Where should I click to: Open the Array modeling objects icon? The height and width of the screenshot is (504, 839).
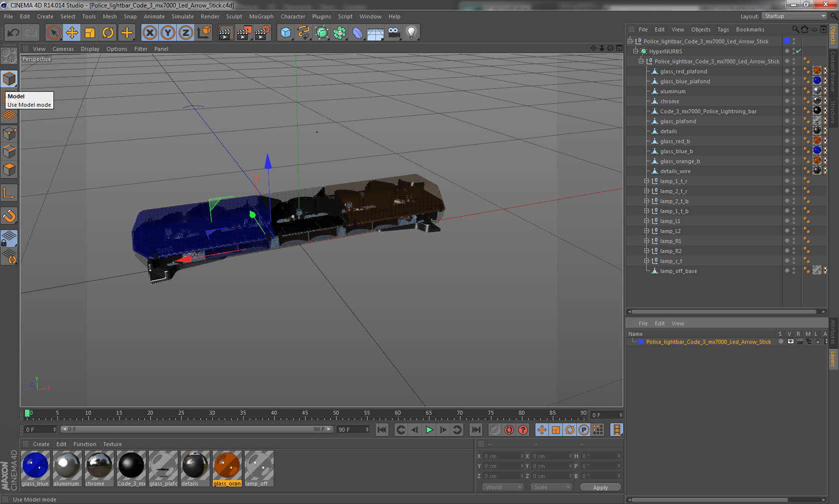340,33
